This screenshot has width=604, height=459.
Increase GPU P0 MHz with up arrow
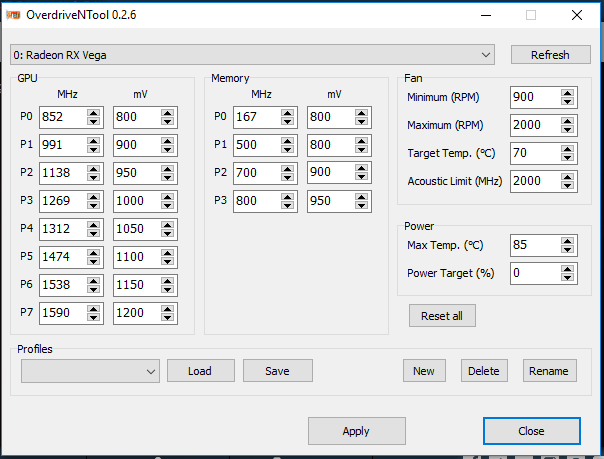(94, 113)
